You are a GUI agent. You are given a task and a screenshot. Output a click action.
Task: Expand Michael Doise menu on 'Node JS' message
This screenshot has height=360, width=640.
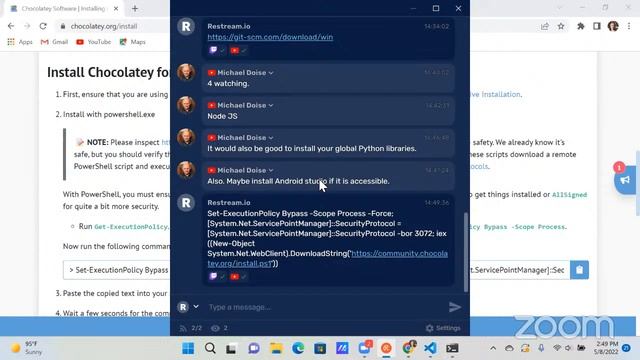coord(271,105)
